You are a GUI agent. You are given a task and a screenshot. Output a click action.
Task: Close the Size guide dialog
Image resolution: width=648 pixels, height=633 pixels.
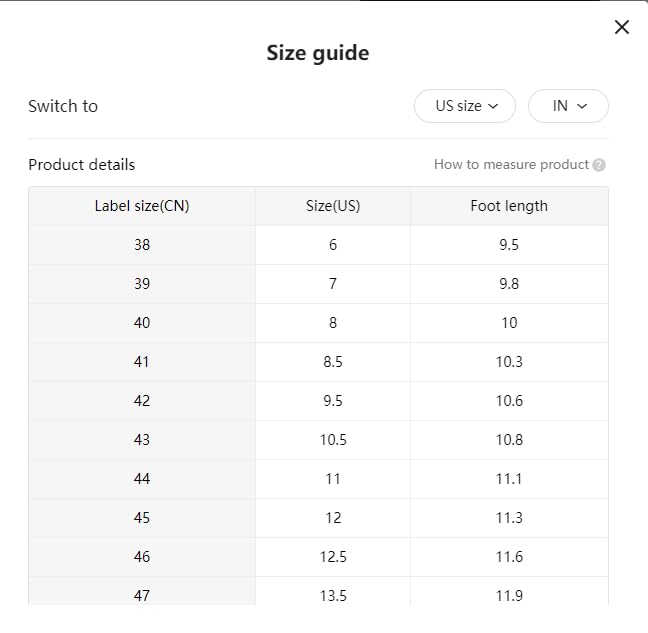(x=622, y=27)
